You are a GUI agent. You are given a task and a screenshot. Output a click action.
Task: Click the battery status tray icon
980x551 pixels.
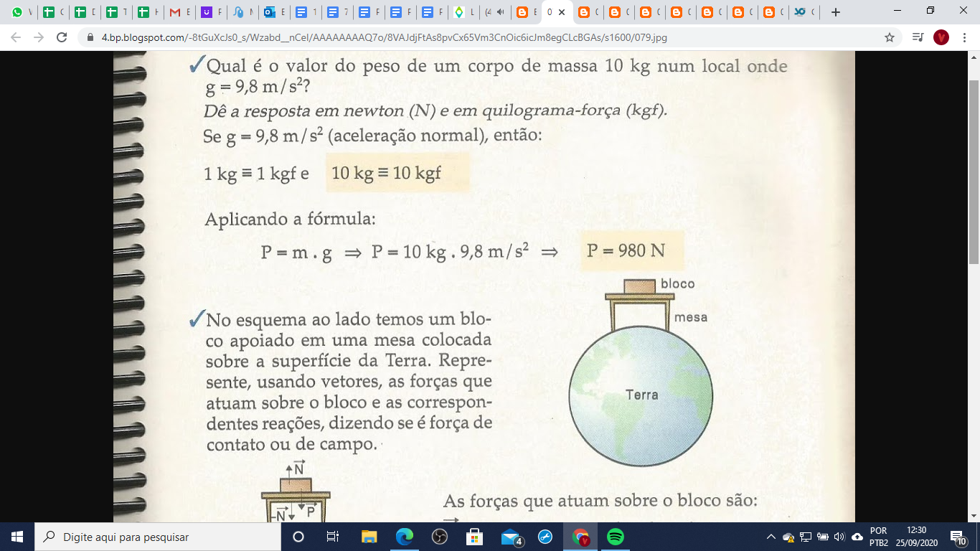[823, 537]
